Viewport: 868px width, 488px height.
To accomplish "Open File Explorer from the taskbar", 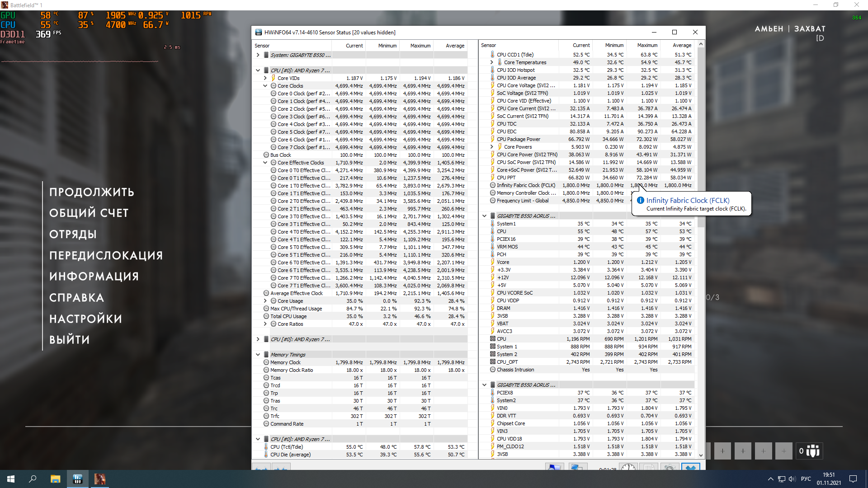I will tap(55, 479).
